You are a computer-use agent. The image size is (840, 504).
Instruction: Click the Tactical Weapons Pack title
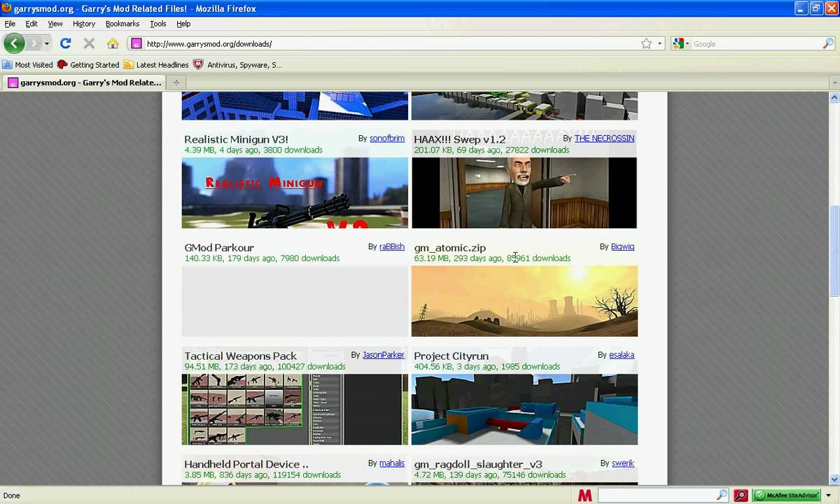pos(240,356)
